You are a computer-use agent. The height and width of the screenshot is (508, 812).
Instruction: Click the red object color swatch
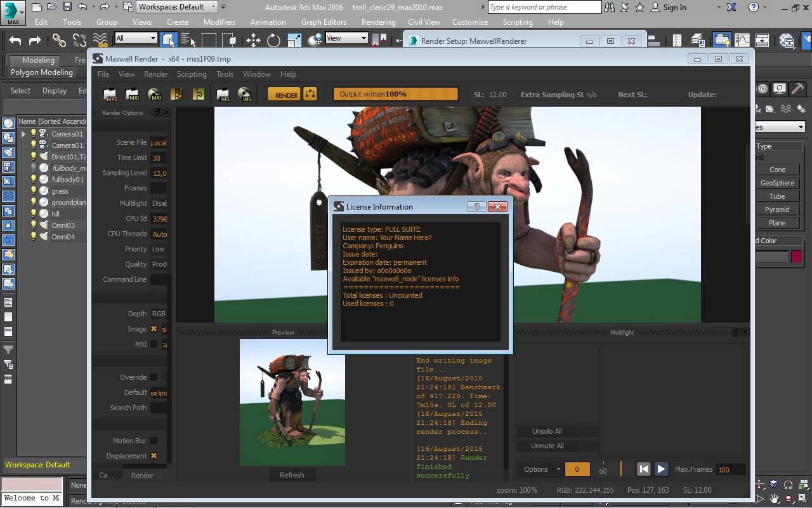pos(796,257)
